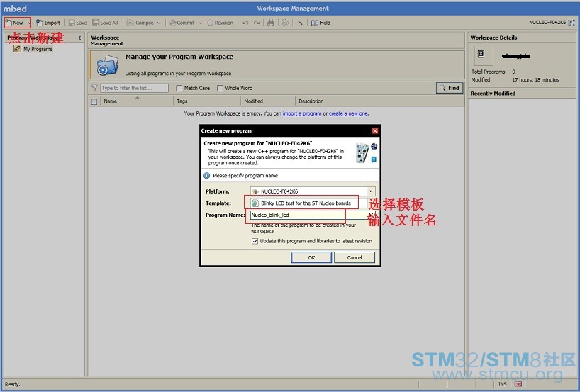Click OK in Create new program dialog

311,257
